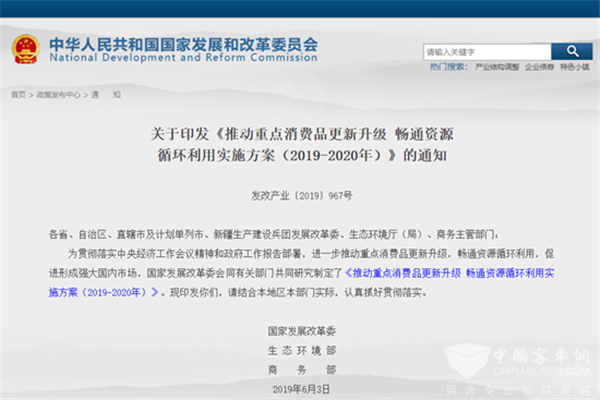The width and height of the screenshot is (600, 400).
Task: Click the 国家发展改革委 signature line
Action: 300,329
